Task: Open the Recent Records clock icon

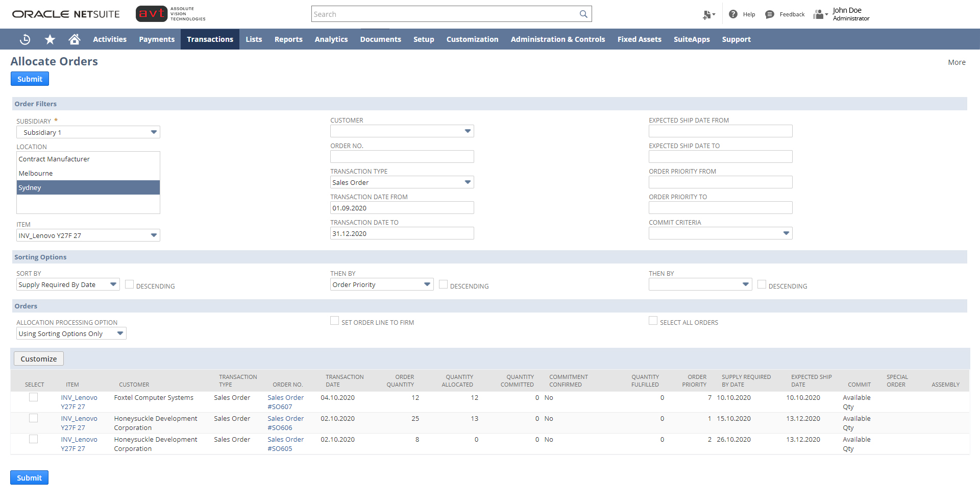Action: coord(24,39)
